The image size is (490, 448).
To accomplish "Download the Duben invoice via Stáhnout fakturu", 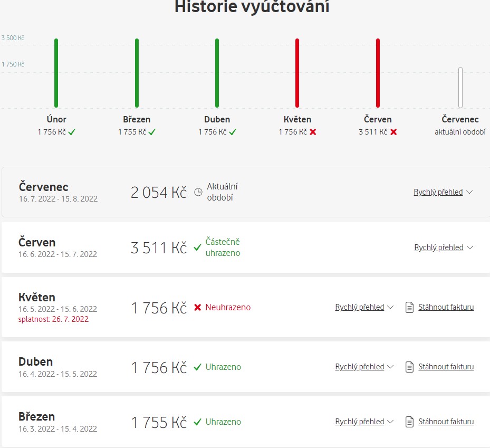I will click(x=446, y=367).
